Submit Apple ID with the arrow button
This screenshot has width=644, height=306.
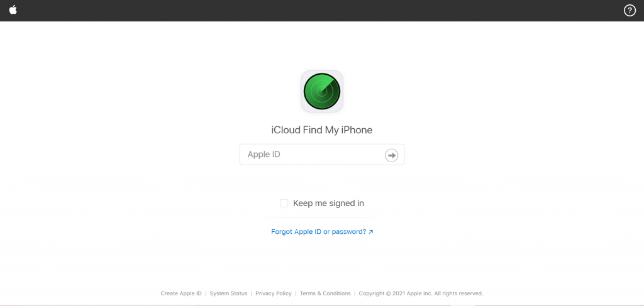(x=391, y=155)
